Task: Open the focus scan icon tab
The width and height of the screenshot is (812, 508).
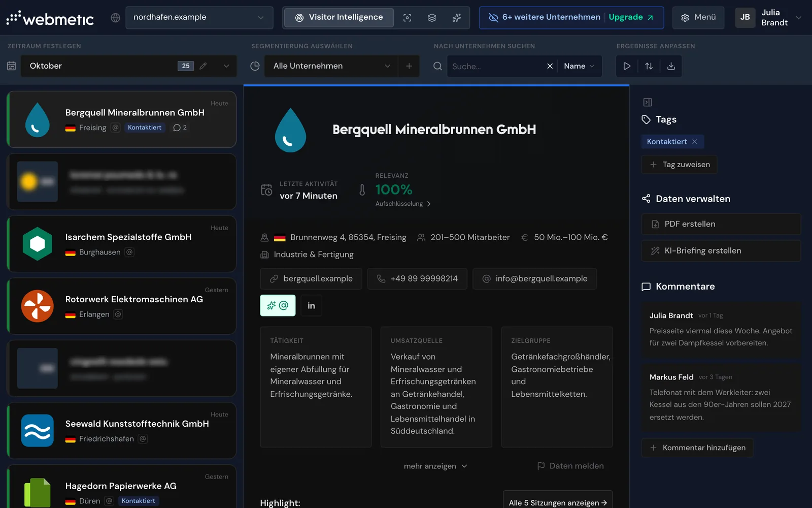Action: tap(407, 18)
